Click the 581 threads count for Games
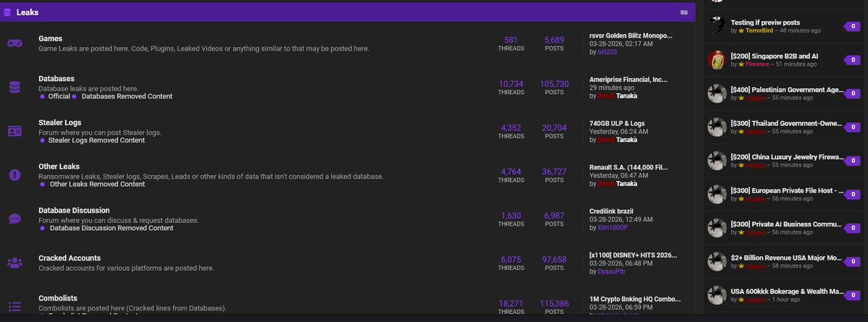This screenshot has width=868, height=322. coord(511,40)
